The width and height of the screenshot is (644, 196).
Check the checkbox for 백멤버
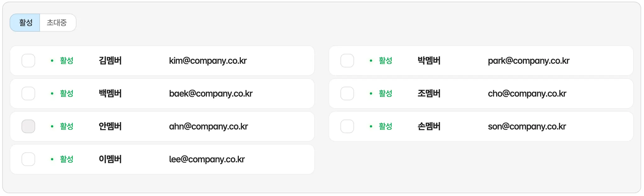[28, 93]
